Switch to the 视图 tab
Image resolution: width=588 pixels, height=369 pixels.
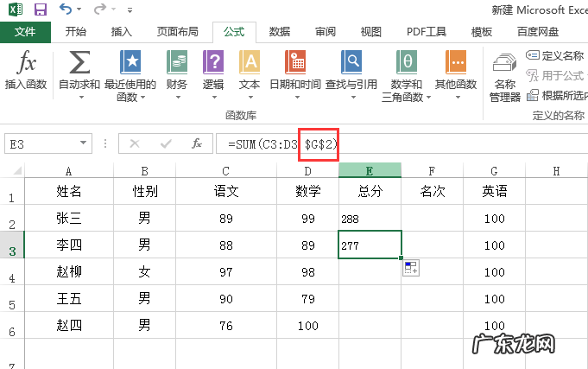(371, 32)
